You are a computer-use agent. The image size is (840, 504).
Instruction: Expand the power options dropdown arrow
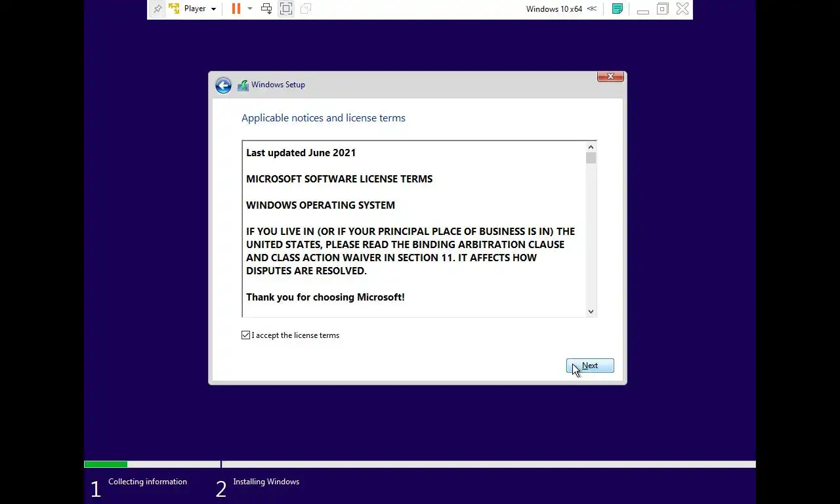(x=249, y=9)
